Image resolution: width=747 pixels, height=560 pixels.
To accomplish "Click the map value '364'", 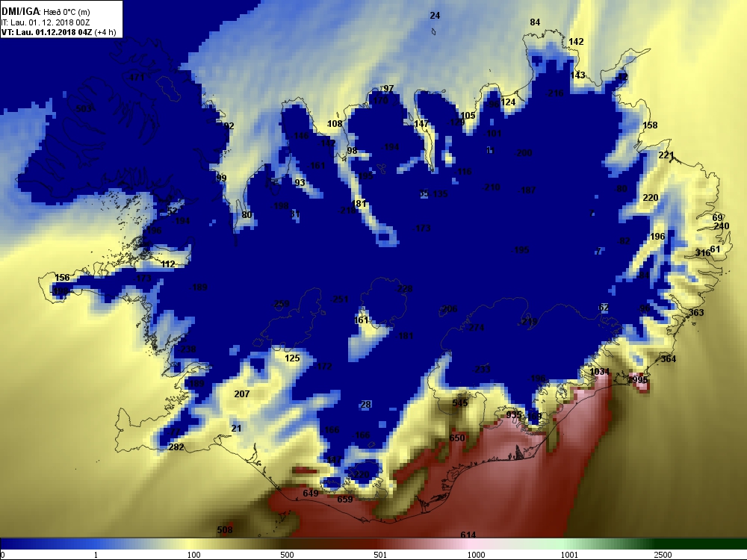I will coord(669,359).
